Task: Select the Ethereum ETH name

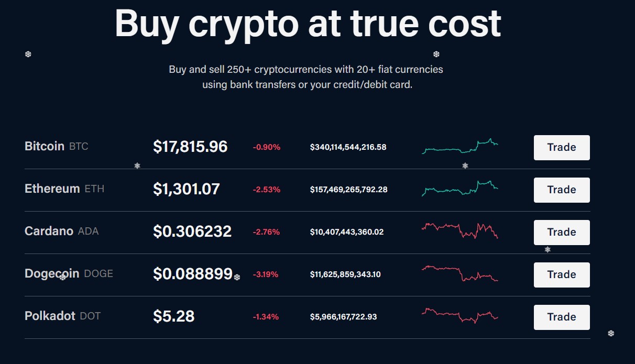Action: tap(64, 189)
